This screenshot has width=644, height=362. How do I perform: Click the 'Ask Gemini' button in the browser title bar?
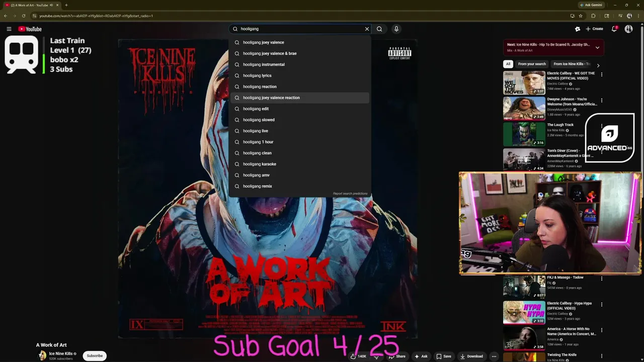(591, 5)
